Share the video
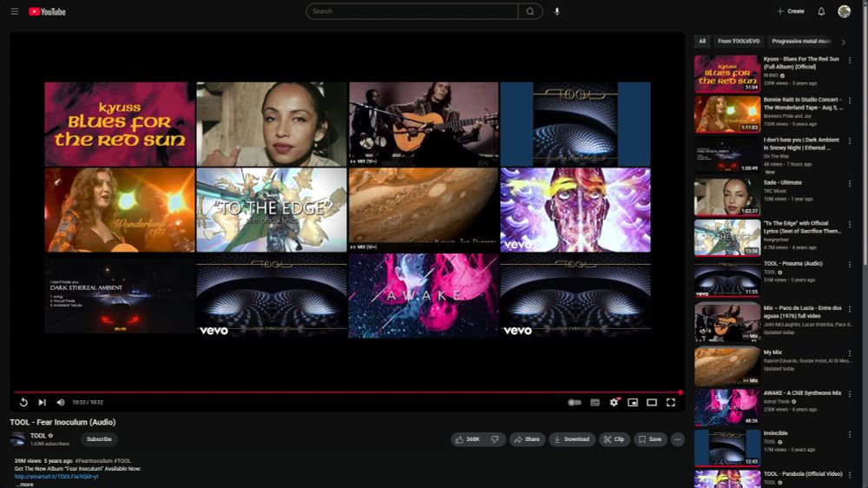868x488 pixels. point(527,439)
